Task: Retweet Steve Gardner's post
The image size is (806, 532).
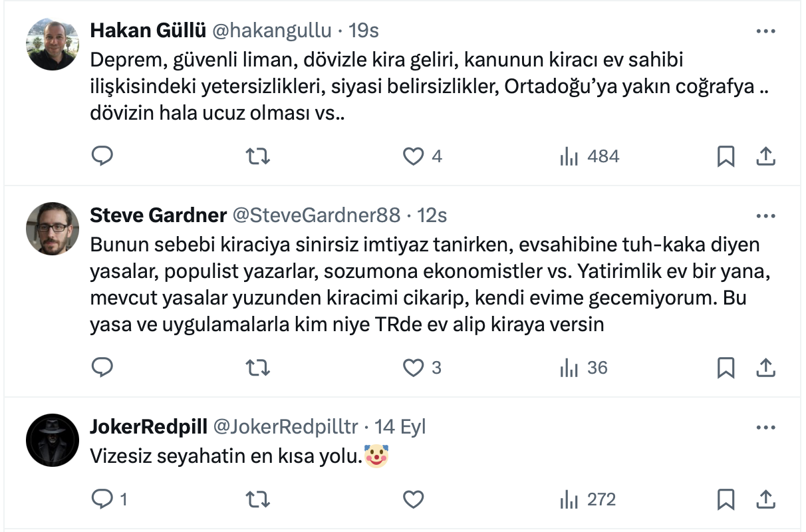Action: tap(257, 368)
